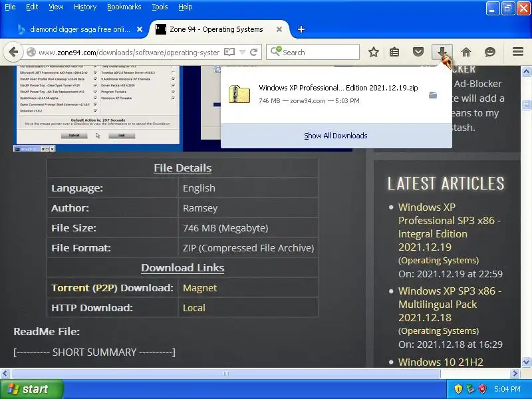The width and height of the screenshot is (532, 399).
Task: Open the History menu
Action: click(85, 7)
